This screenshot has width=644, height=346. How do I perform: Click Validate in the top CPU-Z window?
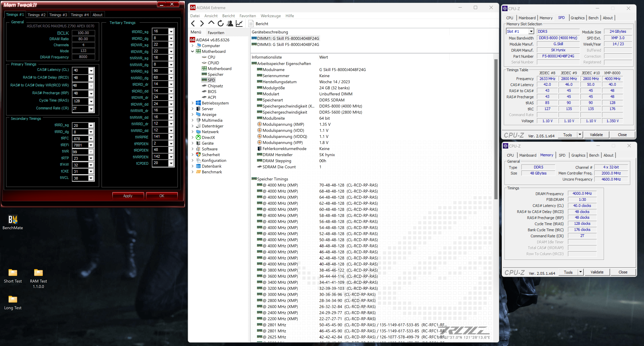coord(596,135)
